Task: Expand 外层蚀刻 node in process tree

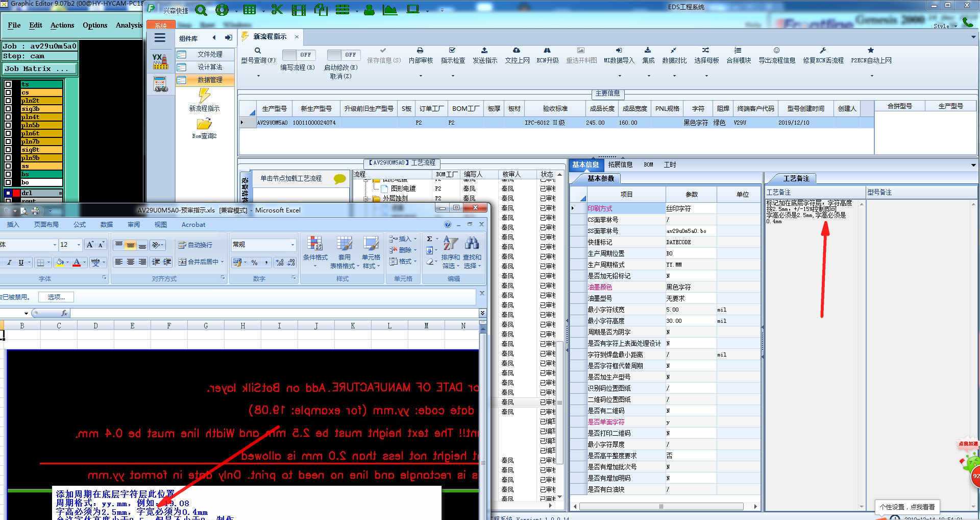Action: click(x=366, y=198)
